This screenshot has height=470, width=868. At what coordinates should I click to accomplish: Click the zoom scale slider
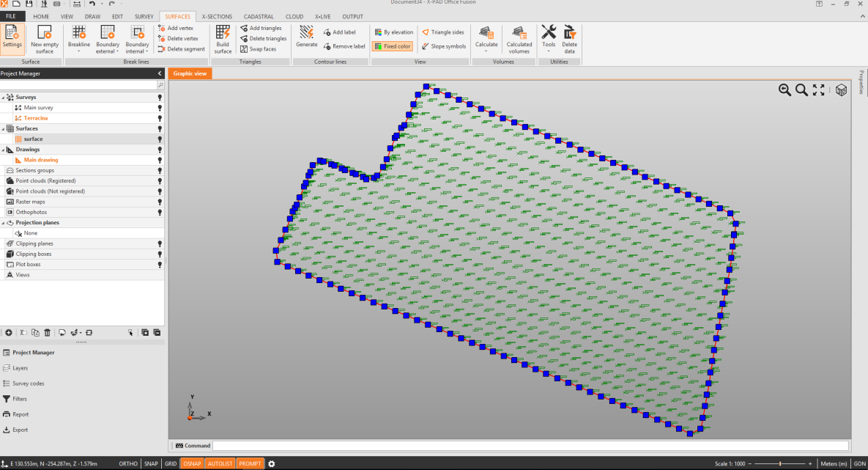tap(781, 463)
